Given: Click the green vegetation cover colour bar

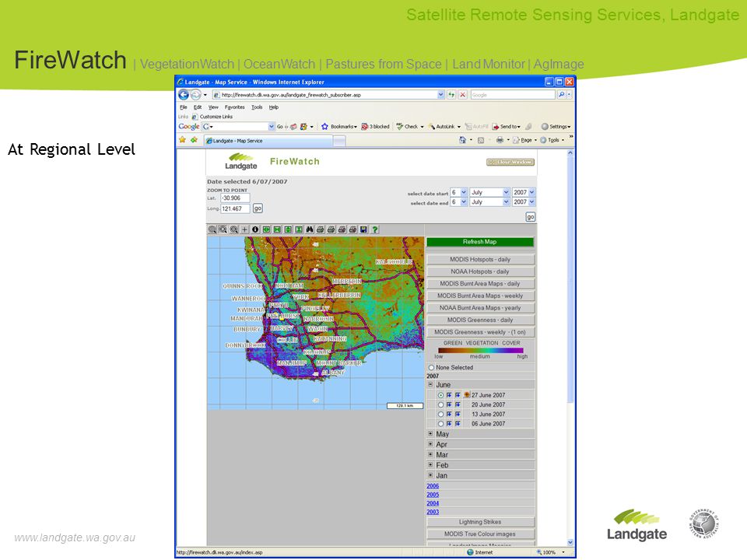Looking at the screenshot, I should click(x=480, y=350).
